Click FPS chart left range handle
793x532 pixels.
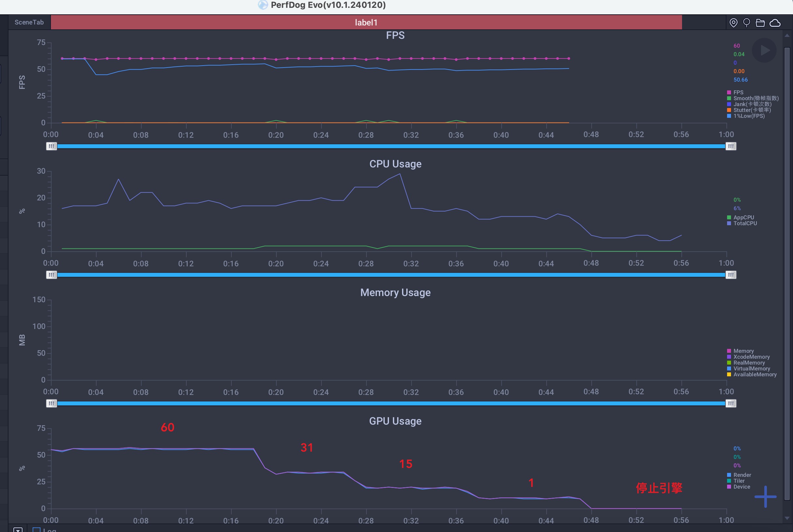pos(51,146)
